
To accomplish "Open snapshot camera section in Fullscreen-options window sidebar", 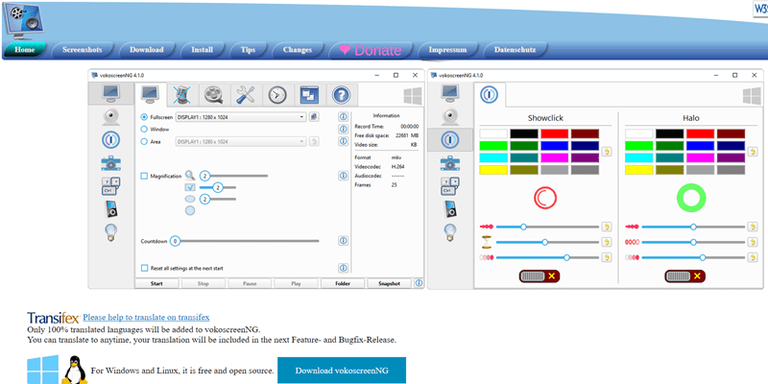I will pos(111,163).
